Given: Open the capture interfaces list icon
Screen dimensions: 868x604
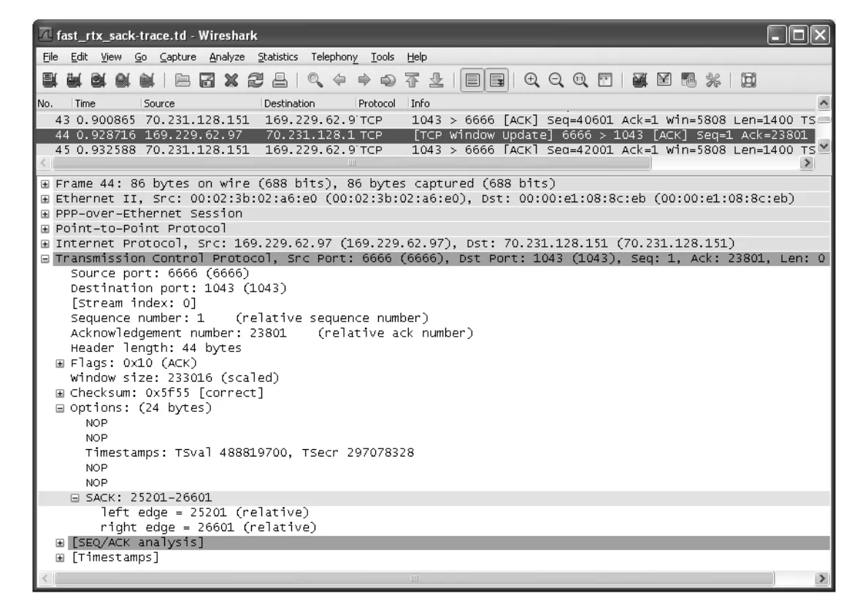Looking at the screenshot, I should click(x=50, y=81).
